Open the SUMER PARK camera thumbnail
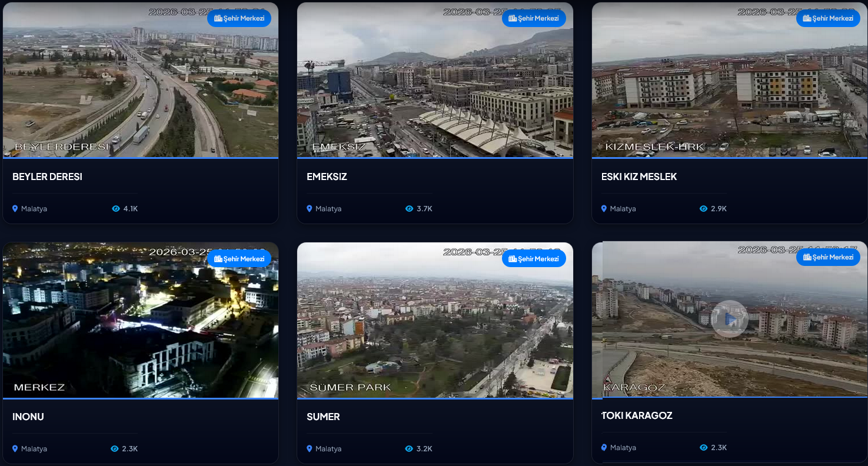This screenshot has height=466, width=868. coord(435,319)
